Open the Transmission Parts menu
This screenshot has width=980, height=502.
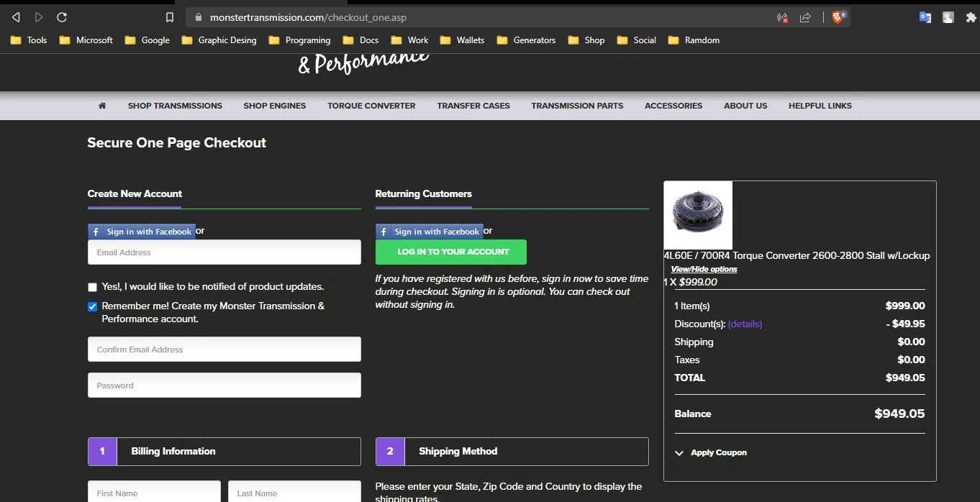577,106
